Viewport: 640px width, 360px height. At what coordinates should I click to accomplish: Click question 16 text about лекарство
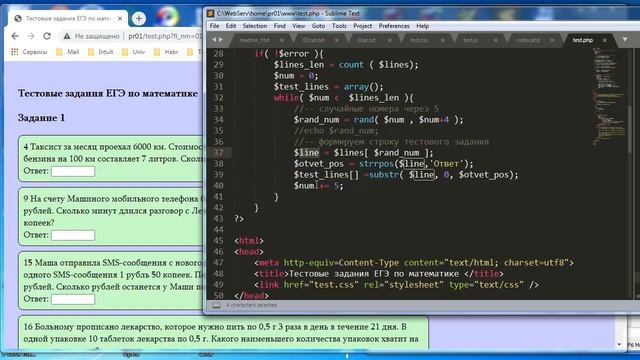click(x=221, y=333)
